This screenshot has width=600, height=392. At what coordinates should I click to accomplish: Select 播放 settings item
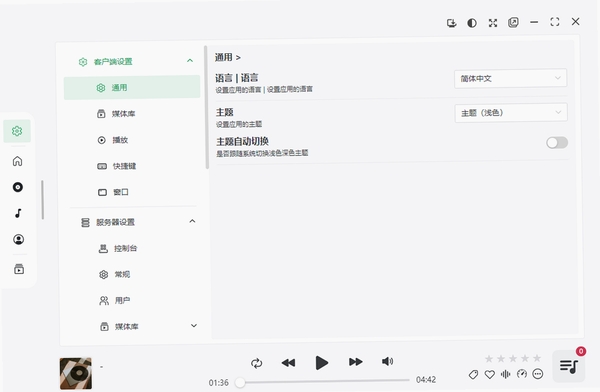[133, 140]
